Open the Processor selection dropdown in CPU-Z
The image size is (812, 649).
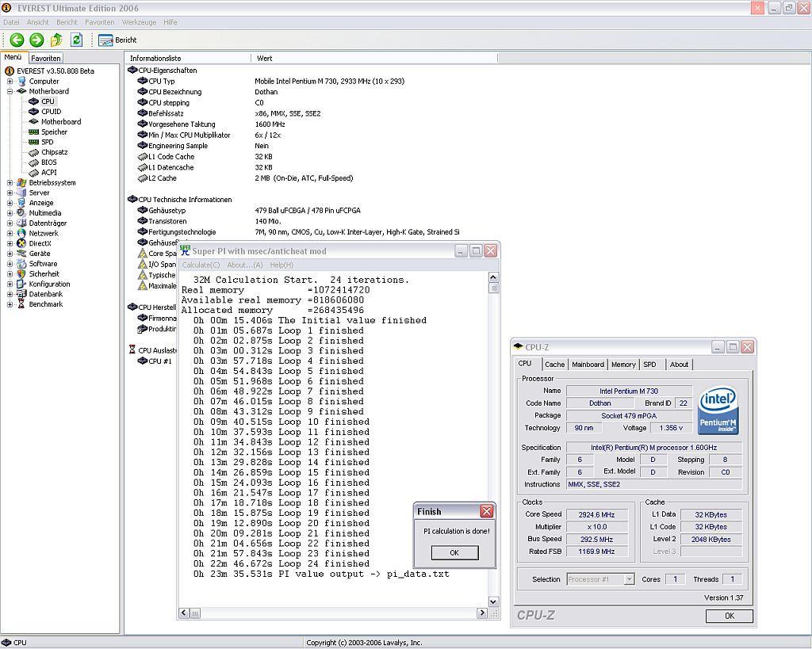tap(629, 579)
